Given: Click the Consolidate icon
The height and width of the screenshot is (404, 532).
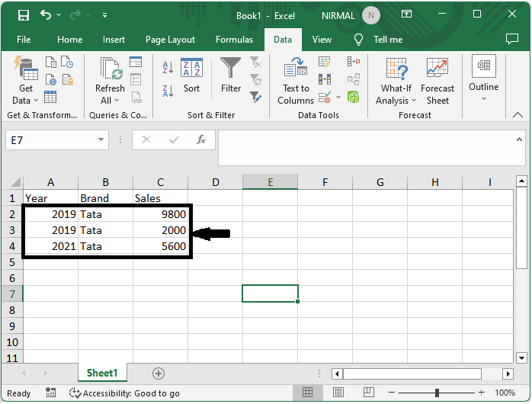Looking at the screenshot, I should [354, 62].
